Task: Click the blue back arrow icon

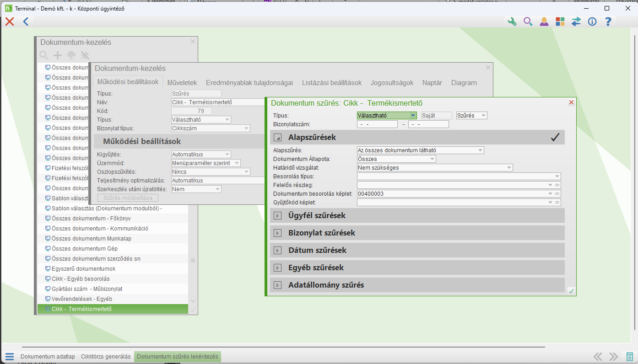Action: click(x=26, y=21)
